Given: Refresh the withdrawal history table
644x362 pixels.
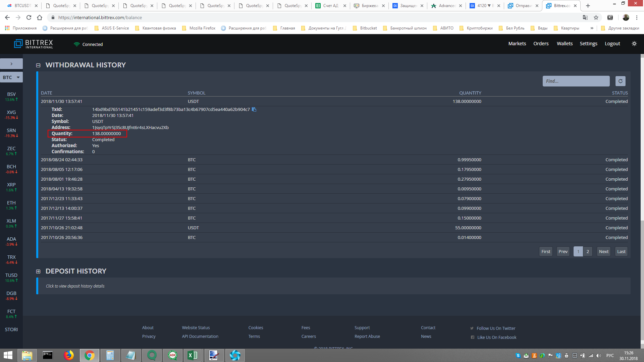Looking at the screenshot, I should 620,81.
